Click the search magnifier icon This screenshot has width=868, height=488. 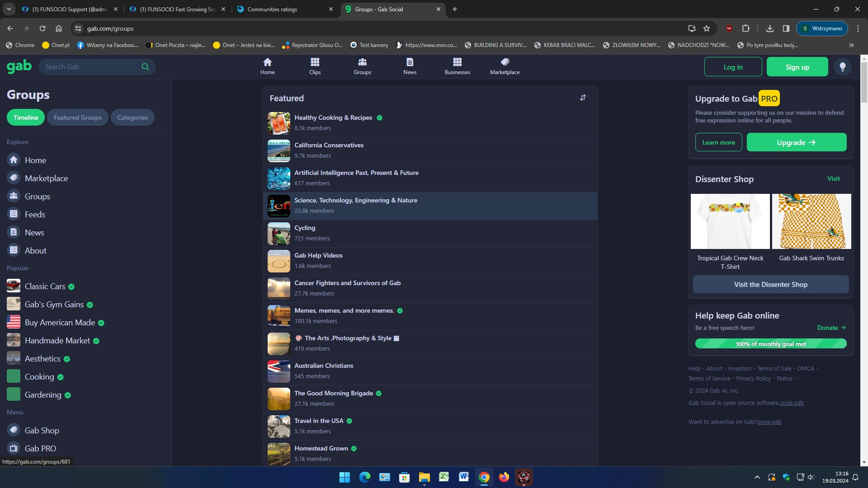click(x=145, y=67)
